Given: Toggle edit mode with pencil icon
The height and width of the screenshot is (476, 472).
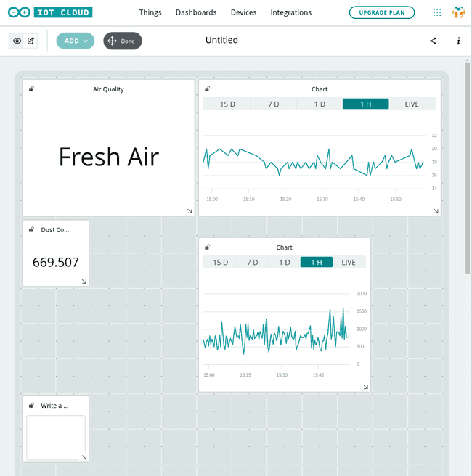Looking at the screenshot, I should point(31,41).
